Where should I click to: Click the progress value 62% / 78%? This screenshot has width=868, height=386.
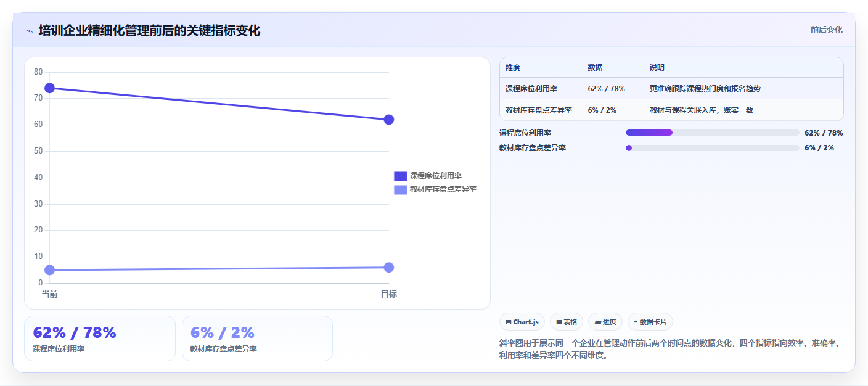pos(824,133)
